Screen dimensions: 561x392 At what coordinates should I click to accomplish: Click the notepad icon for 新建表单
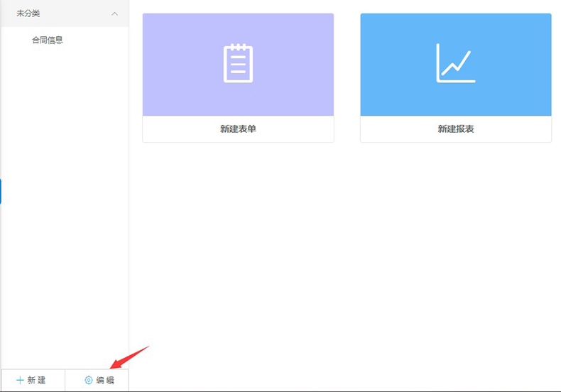pyautogui.click(x=239, y=63)
